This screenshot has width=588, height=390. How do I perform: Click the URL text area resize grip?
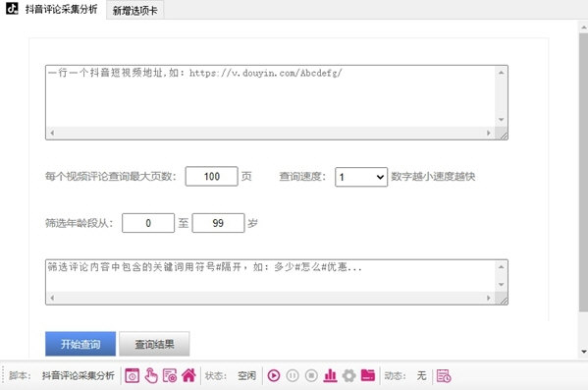click(504, 135)
